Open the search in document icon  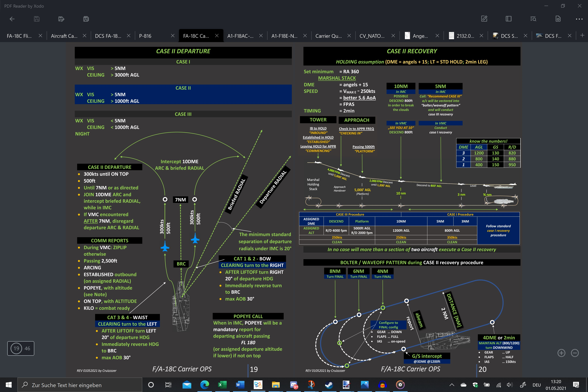click(x=533, y=19)
